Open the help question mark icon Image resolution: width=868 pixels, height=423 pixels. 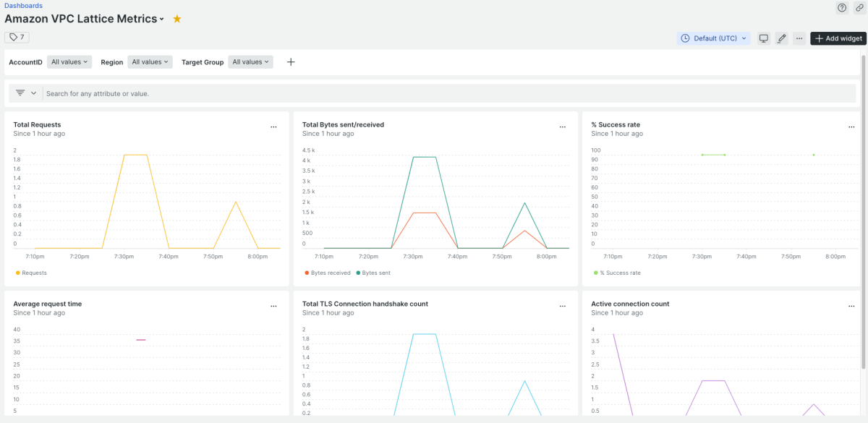842,7
